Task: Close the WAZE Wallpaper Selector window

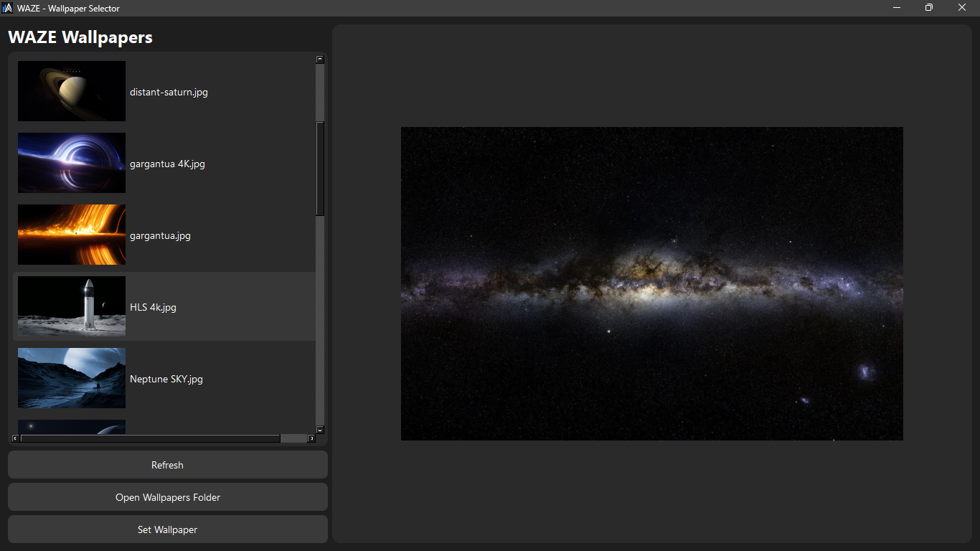Action: point(962,8)
